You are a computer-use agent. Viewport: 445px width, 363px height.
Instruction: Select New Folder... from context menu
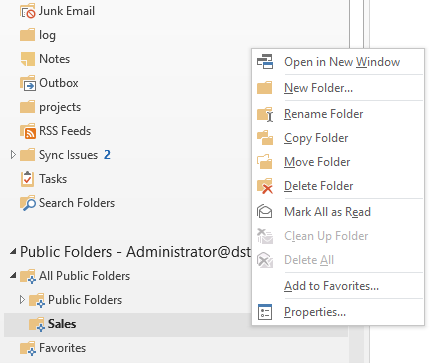pos(338,88)
